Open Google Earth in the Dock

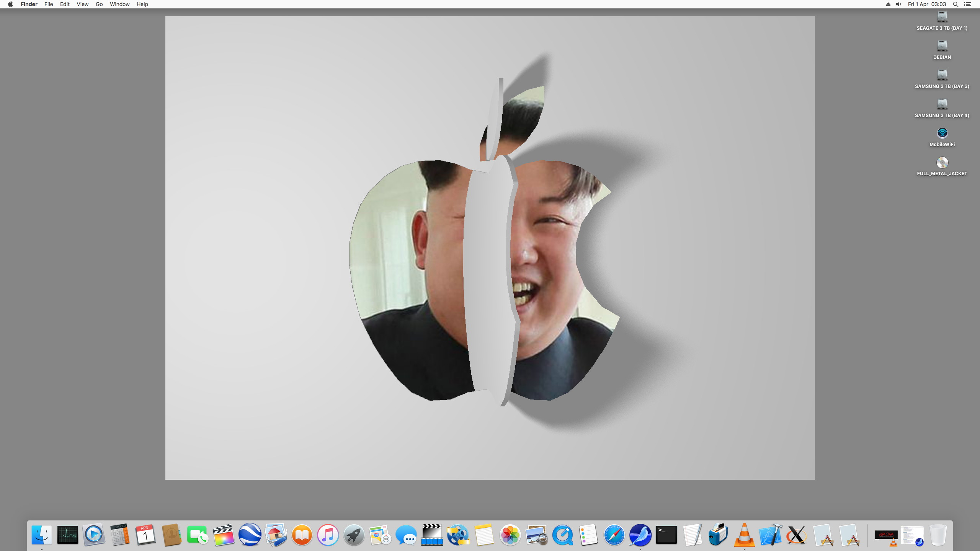tap(250, 535)
